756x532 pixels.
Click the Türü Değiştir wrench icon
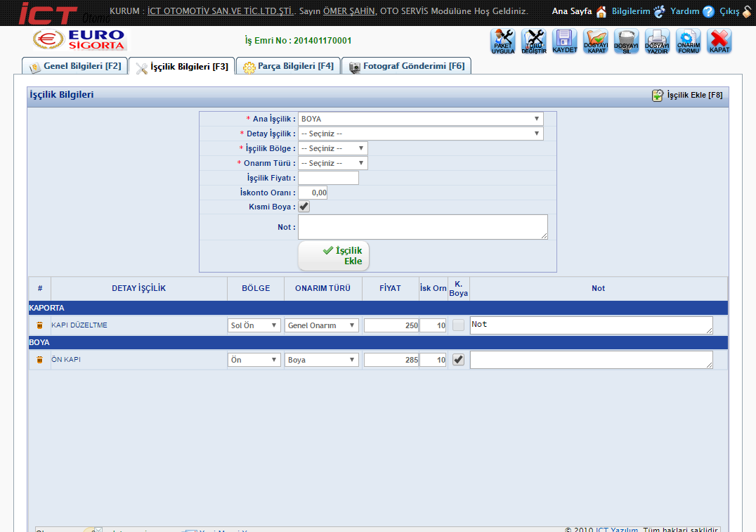534,41
